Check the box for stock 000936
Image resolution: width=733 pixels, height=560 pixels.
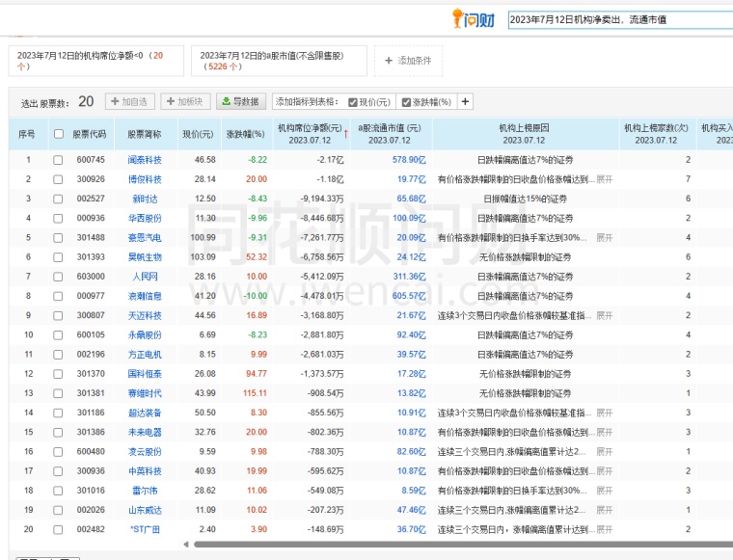(x=58, y=219)
